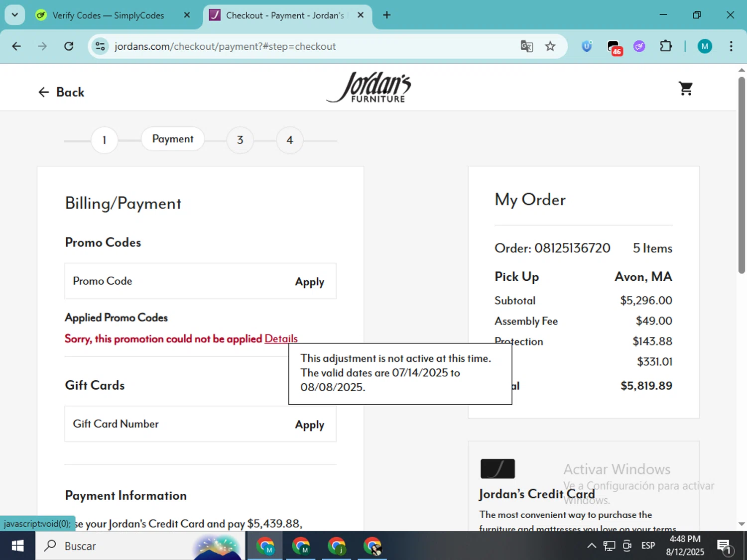Switch to the Verify Codes SimplyCodes tab
The height and width of the screenshot is (560, 747).
[107, 15]
